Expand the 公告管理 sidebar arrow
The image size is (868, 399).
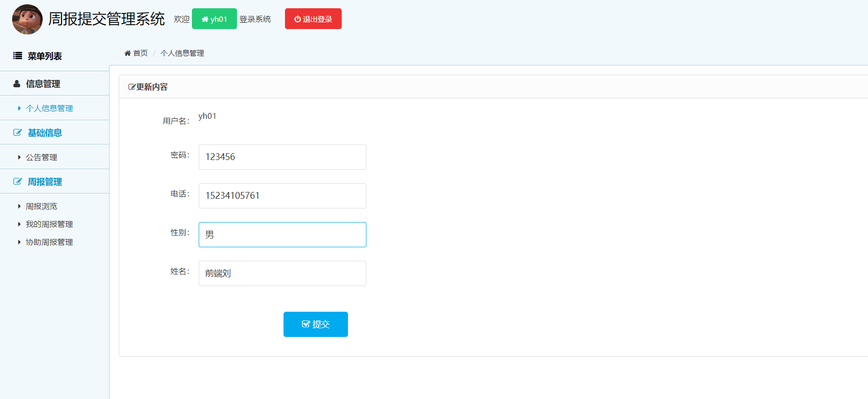19,157
